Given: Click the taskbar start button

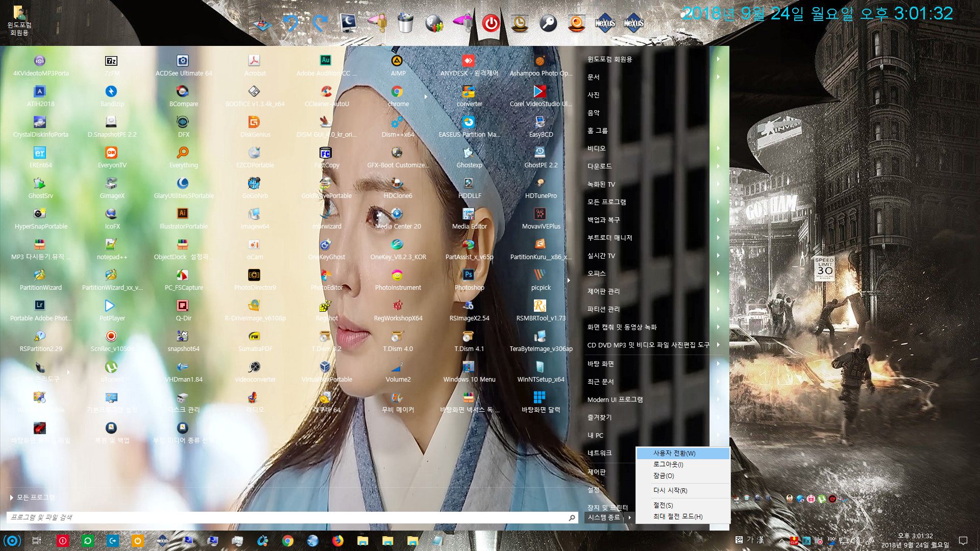Looking at the screenshot, I should [x=12, y=540].
